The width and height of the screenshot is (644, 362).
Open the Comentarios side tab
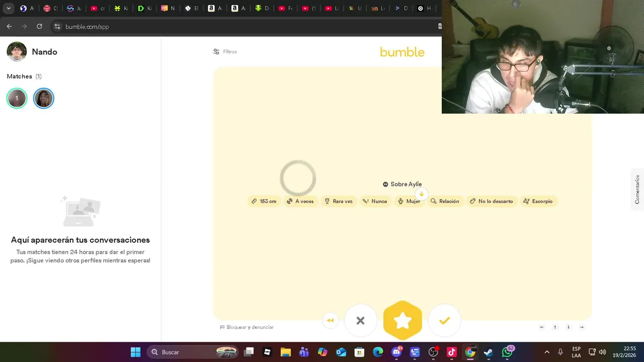pos(637,189)
